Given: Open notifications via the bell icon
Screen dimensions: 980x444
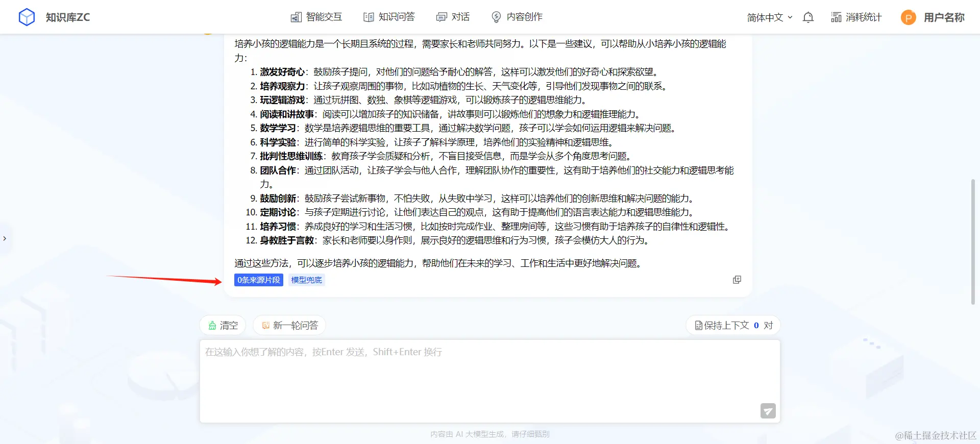Looking at the screenshot, I should [x=808, y=17].
